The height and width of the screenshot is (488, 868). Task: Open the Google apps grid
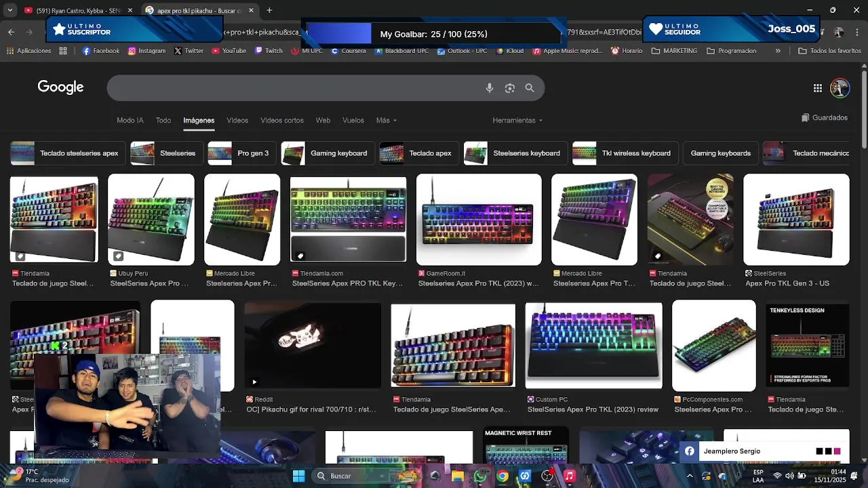(818, 88)
